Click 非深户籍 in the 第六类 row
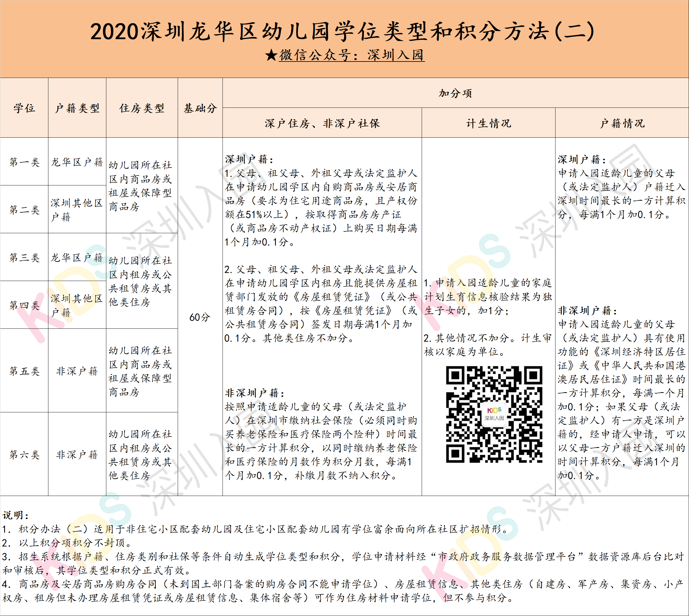The height and width of the screenshot is (616, 689). pyautogui.click(x=77, y=454)
